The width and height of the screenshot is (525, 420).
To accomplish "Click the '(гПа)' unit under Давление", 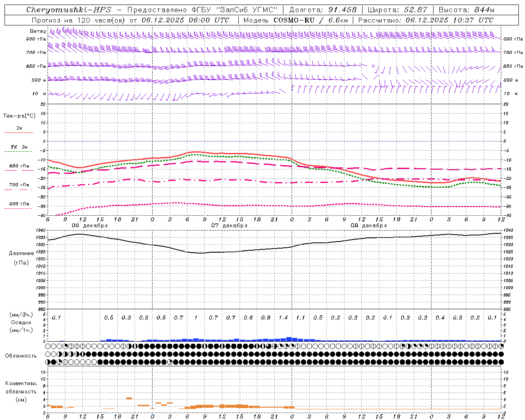I will coord(21,262).
